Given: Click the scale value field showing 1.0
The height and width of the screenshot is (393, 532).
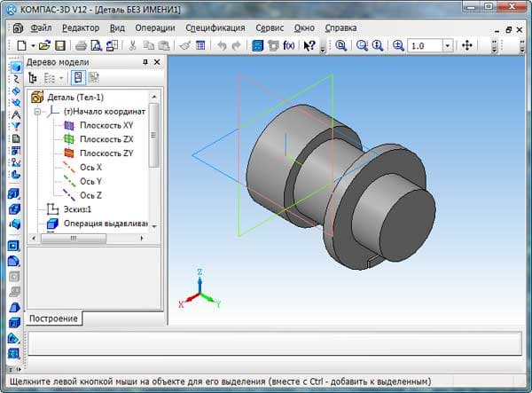Looking at the screenshot, I should (x=425, y=46).
